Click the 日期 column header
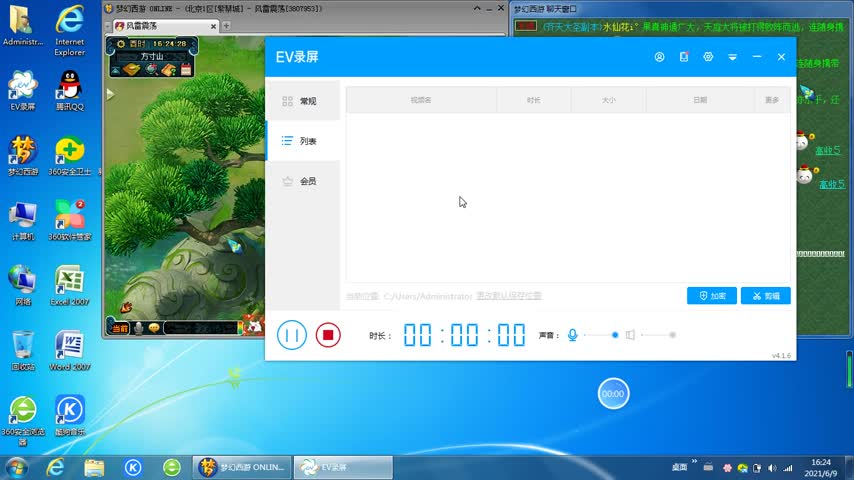Image resolution: width=854 pixels, height=480 pixels. click(x=700, y=100)
